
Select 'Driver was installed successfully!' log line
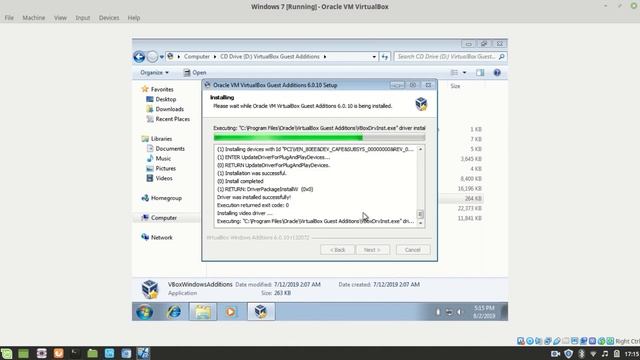coord(254,197)
